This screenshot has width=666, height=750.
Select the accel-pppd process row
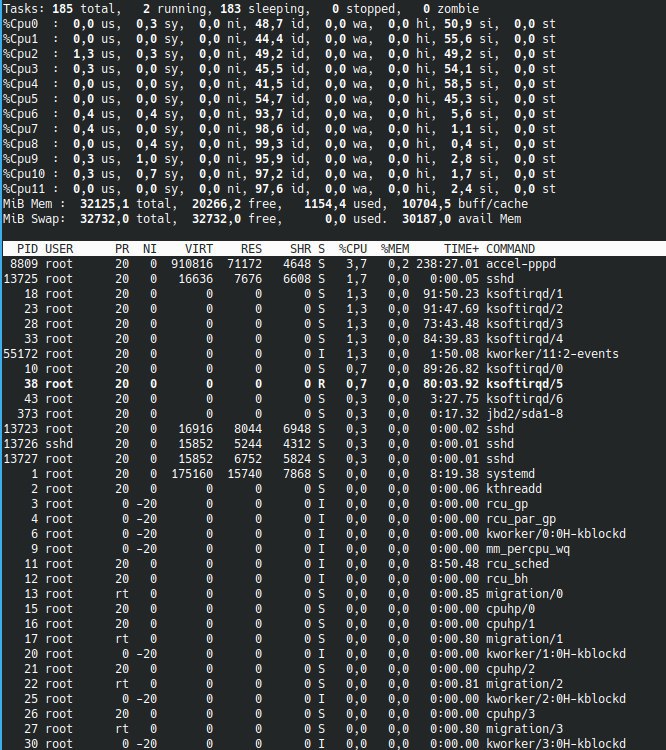(333, 264)
